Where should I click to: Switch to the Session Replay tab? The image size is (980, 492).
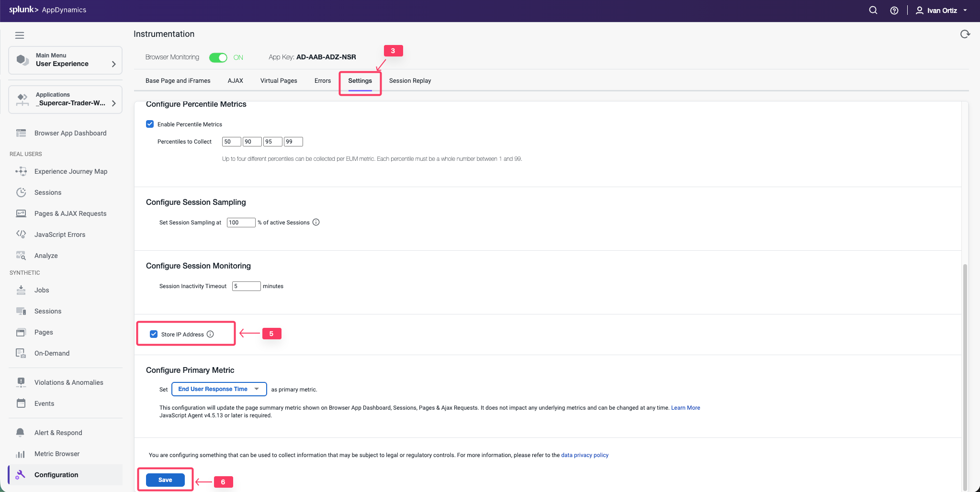coord(410,81)
